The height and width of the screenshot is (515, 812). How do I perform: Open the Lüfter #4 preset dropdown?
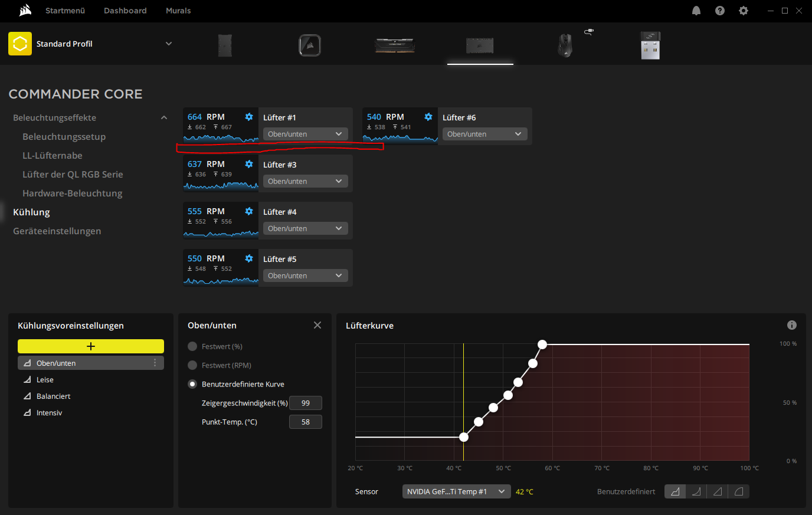306,228
